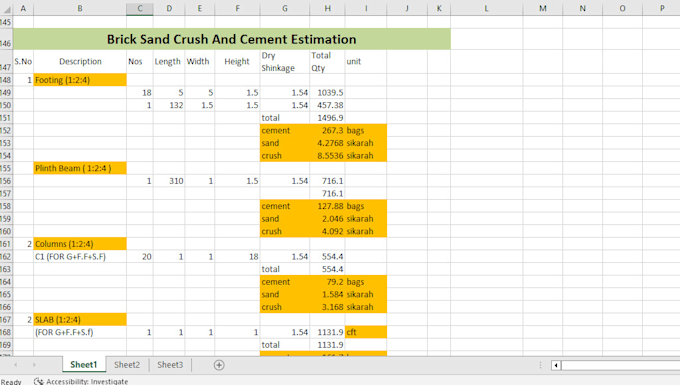Select the SLAB (1:2:4) cell
The width and height of the screenshot is (680, 385).
tap(80, 320)
